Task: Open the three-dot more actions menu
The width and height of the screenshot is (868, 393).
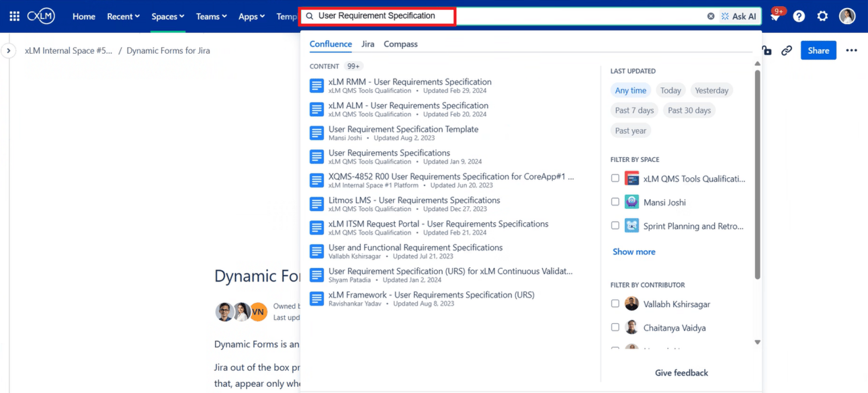Action: [851, 50]
